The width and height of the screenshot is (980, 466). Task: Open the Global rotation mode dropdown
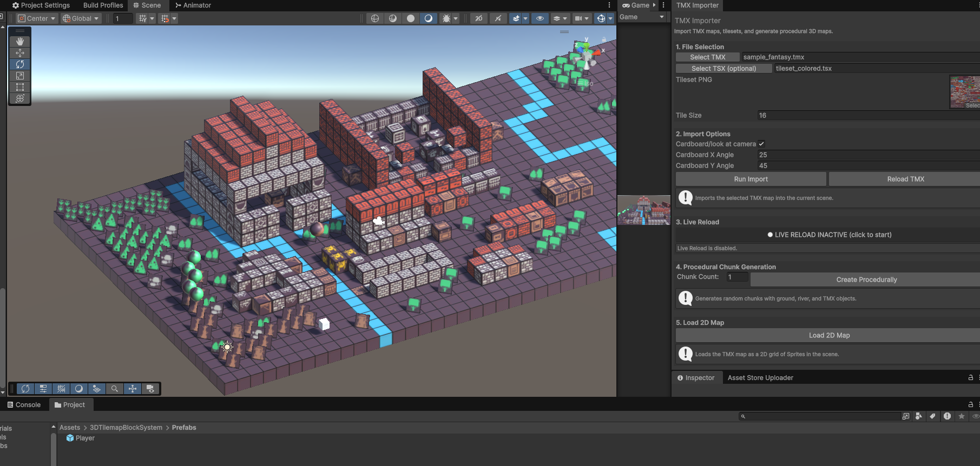pos(81,18)
